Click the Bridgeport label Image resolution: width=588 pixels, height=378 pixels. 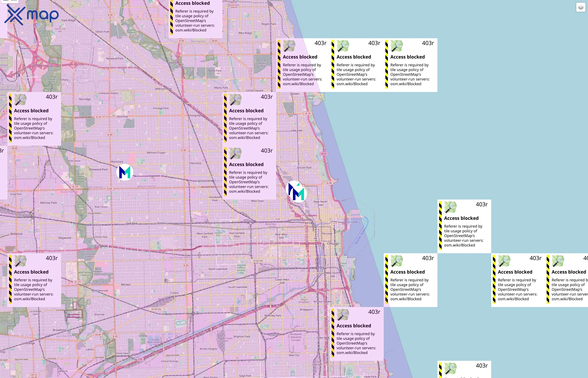pyautogui.click(x=306, y=310)
